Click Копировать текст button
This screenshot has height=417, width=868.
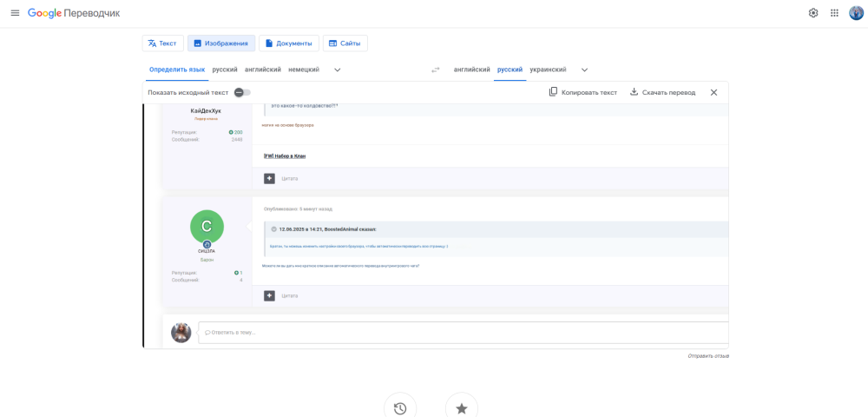point(582,92)
